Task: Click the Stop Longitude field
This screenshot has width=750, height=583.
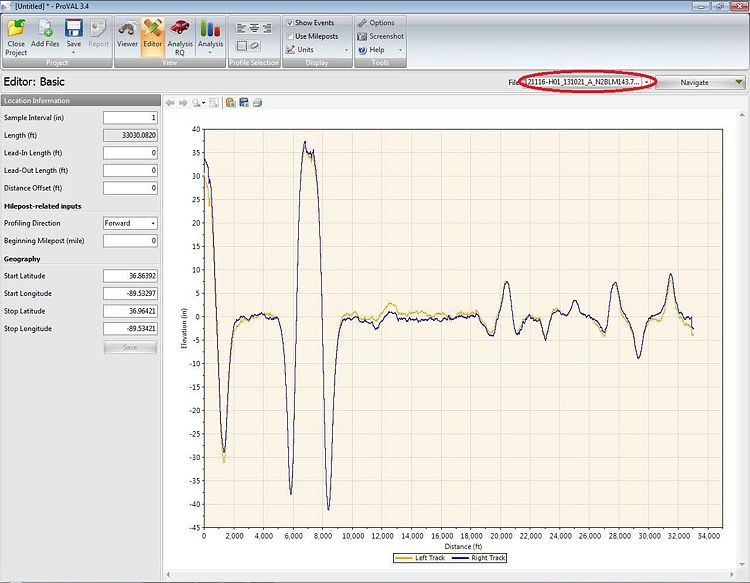Action: point(130,329)
